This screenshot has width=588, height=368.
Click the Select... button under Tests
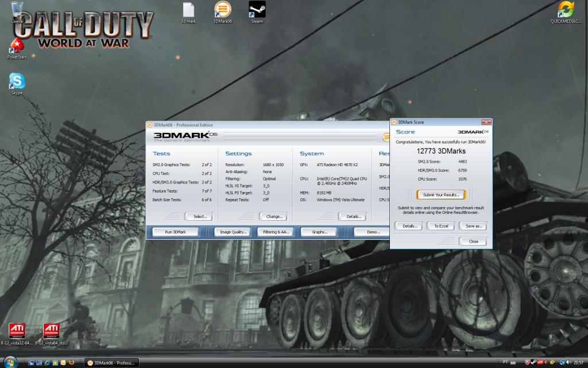pos(199,217)
